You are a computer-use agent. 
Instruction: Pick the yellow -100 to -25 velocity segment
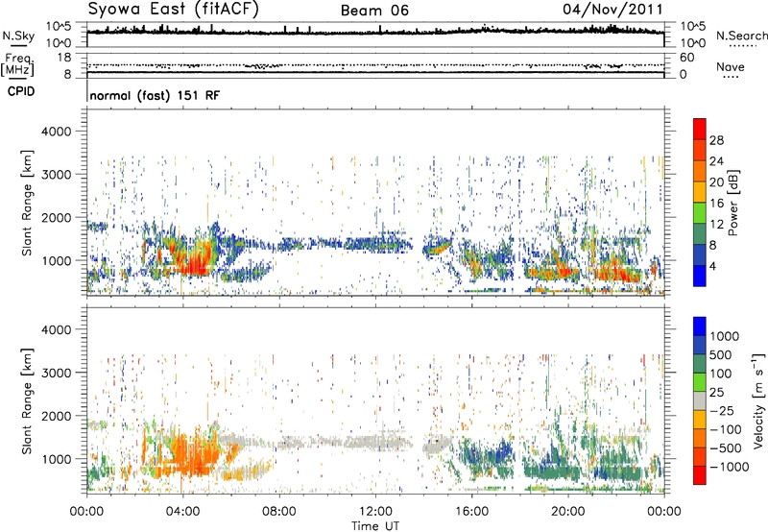(x=700, y=420)
